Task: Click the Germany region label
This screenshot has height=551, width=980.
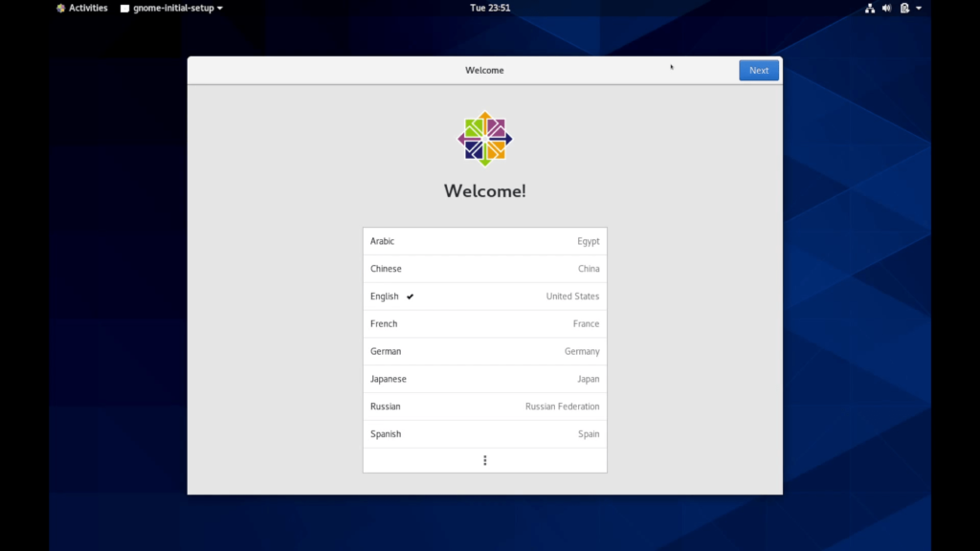Action: point(582,351)
